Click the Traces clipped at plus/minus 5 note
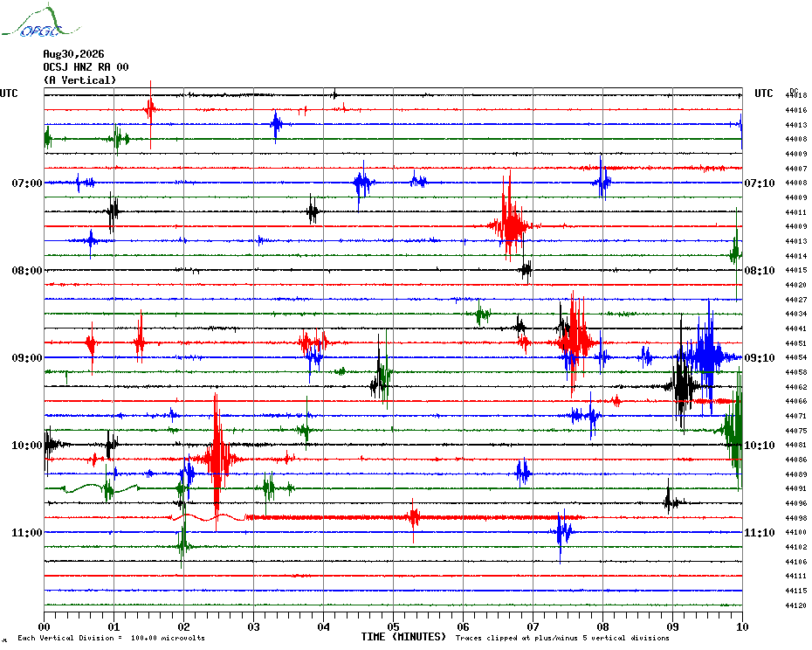The image size is (812, 650). [562, 638]
